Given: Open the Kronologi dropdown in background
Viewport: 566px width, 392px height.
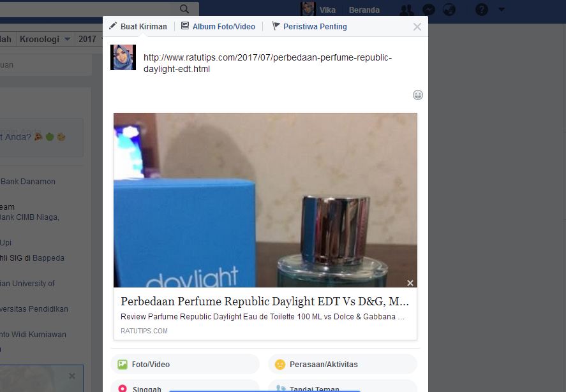Looking at the screenshot, I should coord(45,39).
